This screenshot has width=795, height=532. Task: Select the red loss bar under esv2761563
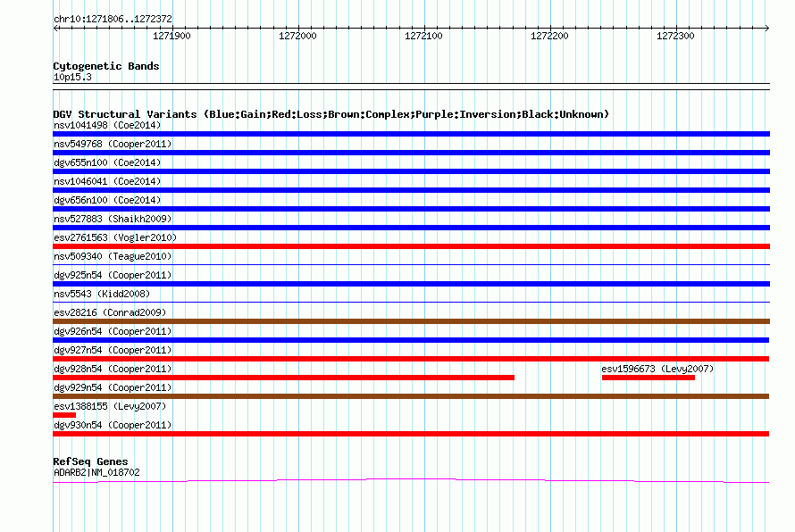(x=411, y=246)
